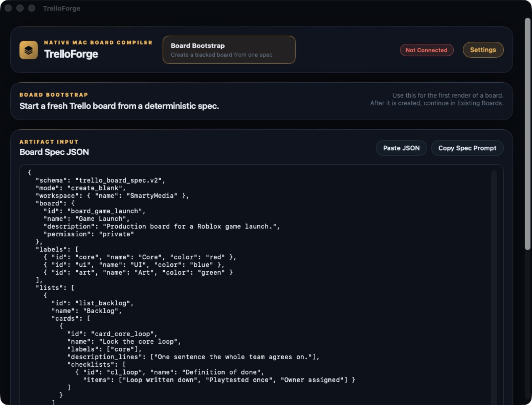Click the JSON editor's inner scrollbar
Image resolution: width=532 pixels, height=405 pixels.
click(494, 287)
